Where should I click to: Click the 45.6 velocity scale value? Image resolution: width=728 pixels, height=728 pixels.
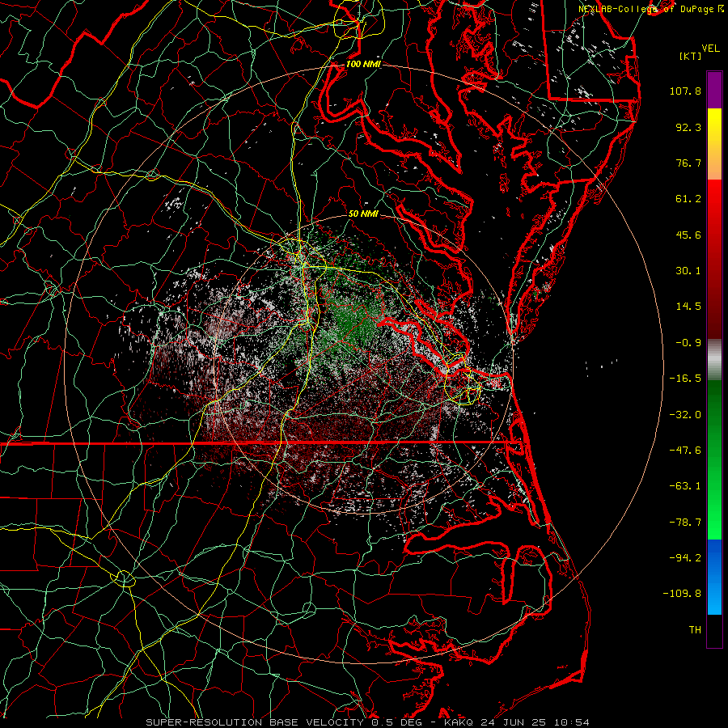688,235
